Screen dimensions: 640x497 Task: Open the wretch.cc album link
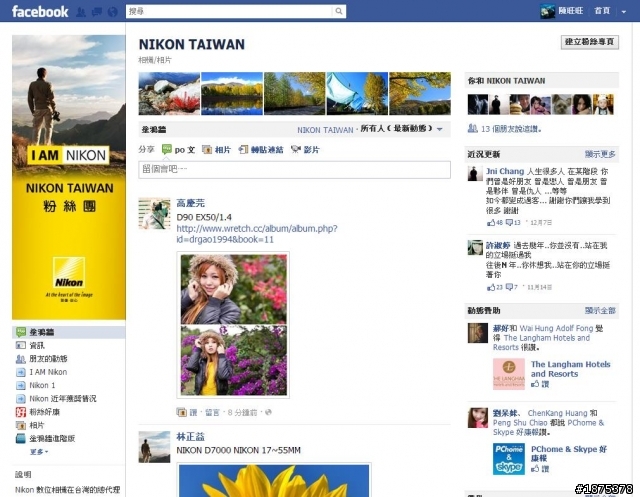click(x=257, y=234)
